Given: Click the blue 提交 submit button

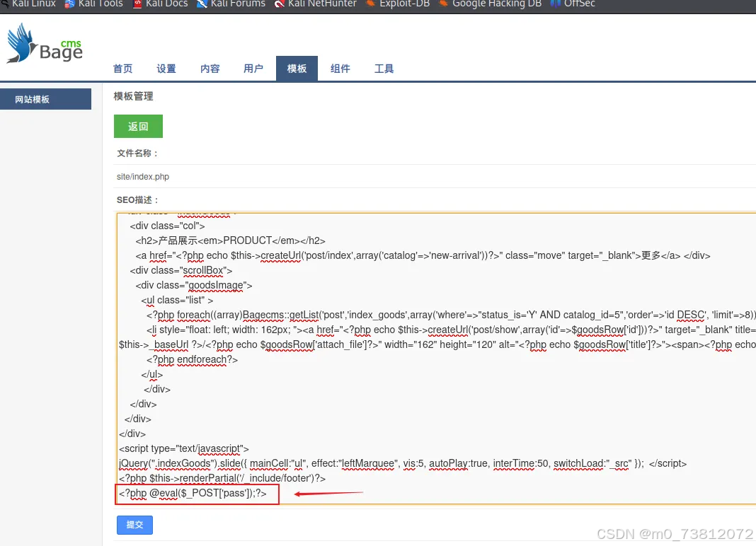Looking at the screenshot, I should click(x=134, y=525).
